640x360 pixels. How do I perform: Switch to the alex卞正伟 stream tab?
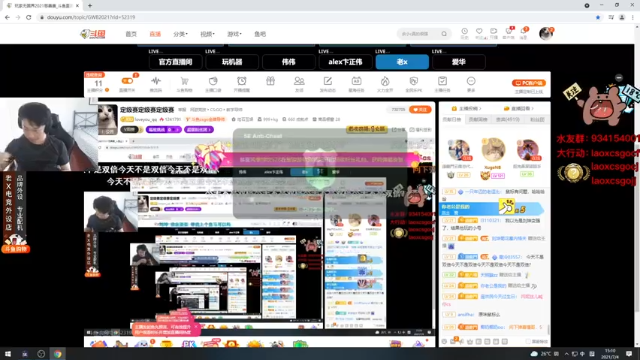pyautogui.click(x=345, y=62)
